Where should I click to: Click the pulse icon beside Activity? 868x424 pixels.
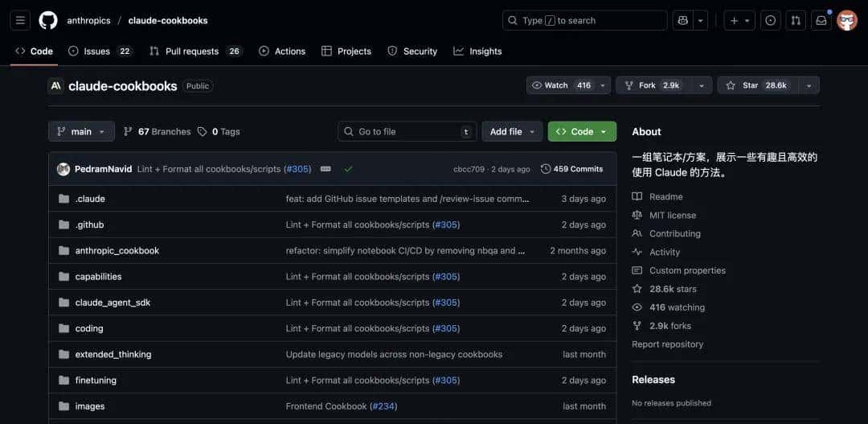(x=637, y=252)
